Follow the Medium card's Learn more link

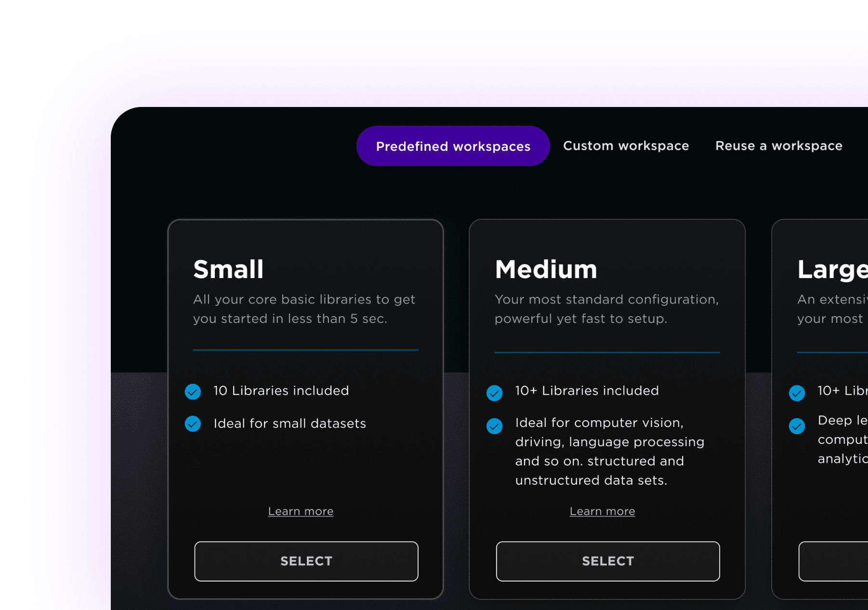pyautogui.click(x=602, y=511)
